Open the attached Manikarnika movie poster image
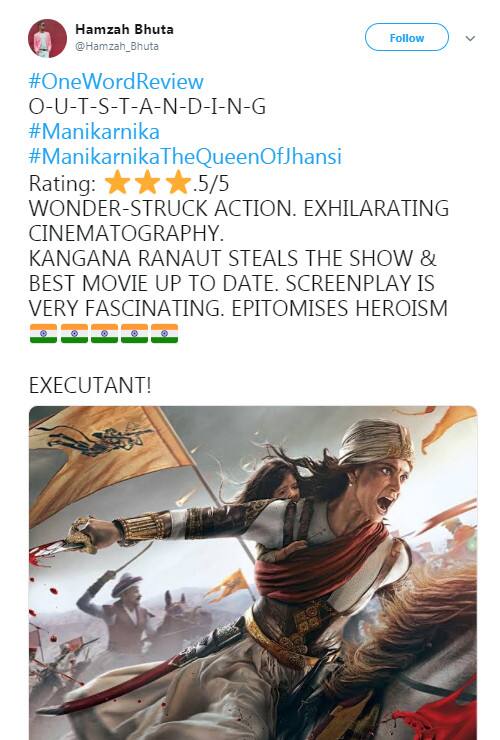The height and width of the screenshot is (740, 500). tap(253, 572)
